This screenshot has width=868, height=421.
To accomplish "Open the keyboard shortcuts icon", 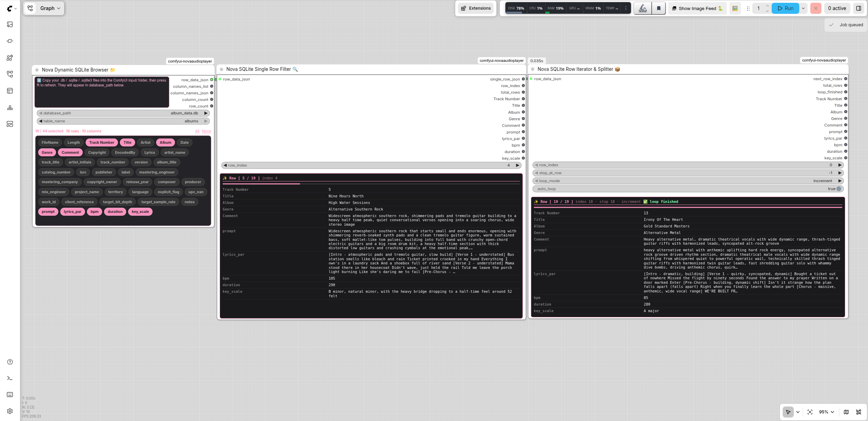I will tap(10, 395).
